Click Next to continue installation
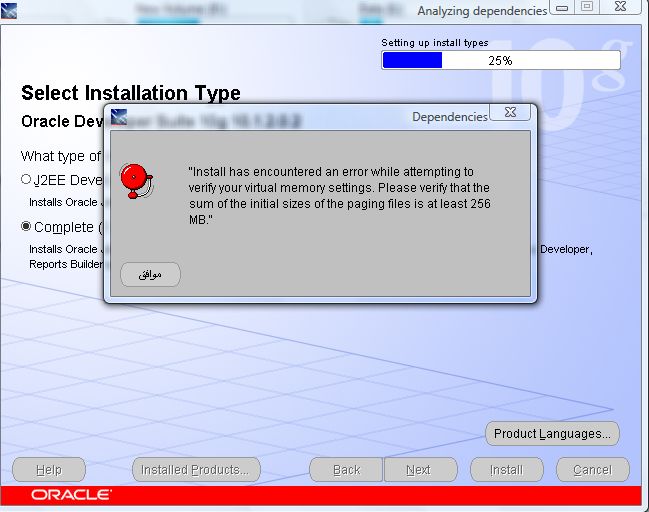The width and height of the screenshot is (649, 512). point(418,470)
